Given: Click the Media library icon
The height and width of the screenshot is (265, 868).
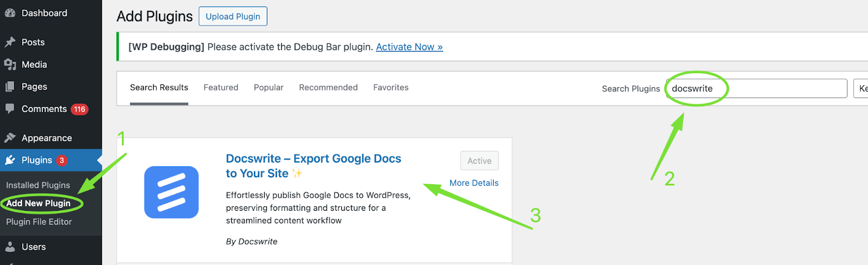Looking at the screenshot, I should click(x=10, y=64).
